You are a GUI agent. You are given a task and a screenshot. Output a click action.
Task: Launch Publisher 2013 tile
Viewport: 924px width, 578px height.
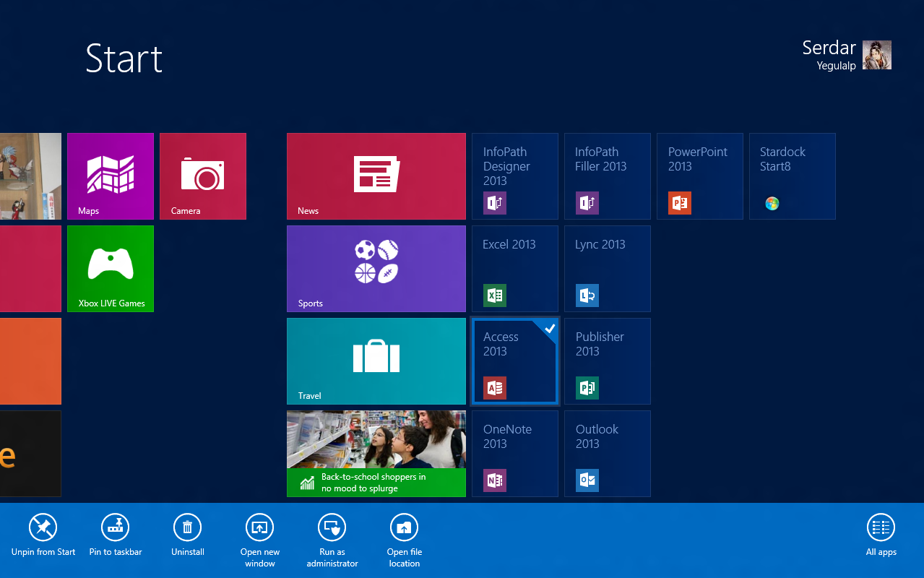click(x=608, y=361)
